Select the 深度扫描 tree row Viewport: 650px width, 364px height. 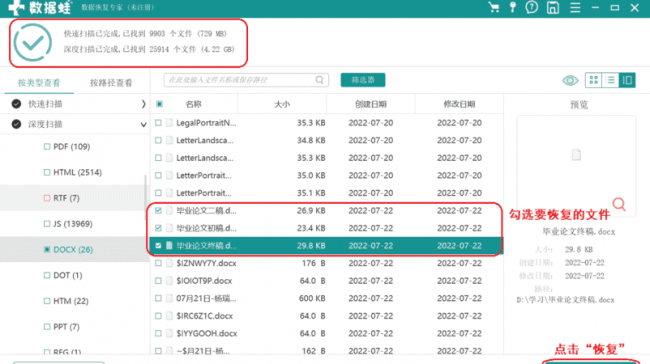(x=75, y=124)
